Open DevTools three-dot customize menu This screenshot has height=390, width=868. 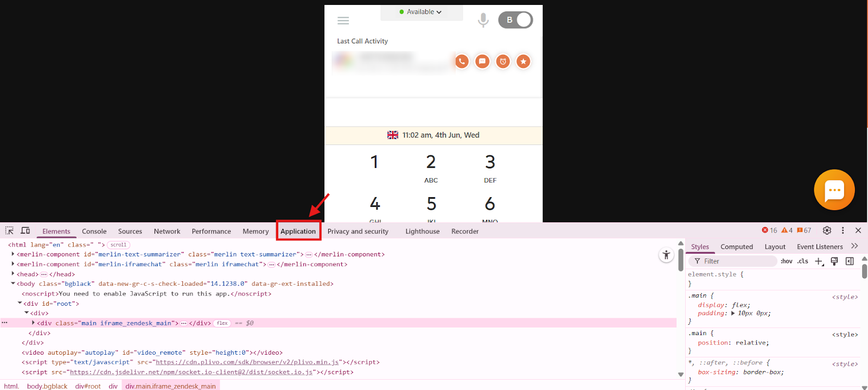tap(843, 230)
